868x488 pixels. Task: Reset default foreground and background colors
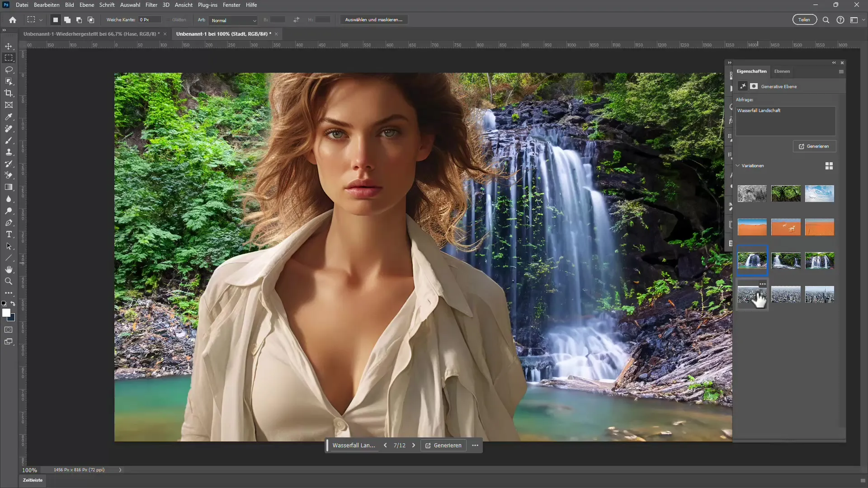click(4, 304)
